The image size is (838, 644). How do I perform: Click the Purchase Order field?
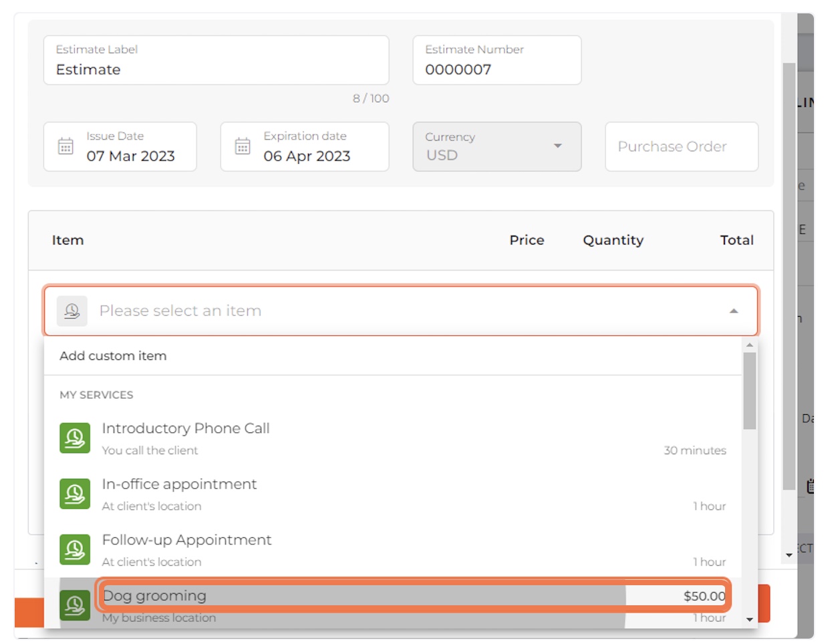tap(682, 146)
